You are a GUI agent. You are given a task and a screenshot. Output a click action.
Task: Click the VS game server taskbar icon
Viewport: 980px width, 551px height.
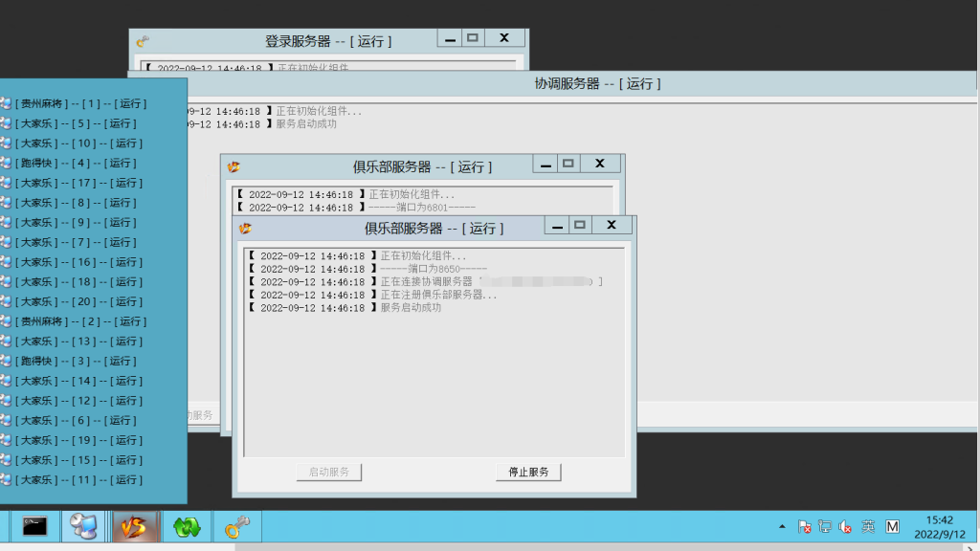[x=135, y=526]
